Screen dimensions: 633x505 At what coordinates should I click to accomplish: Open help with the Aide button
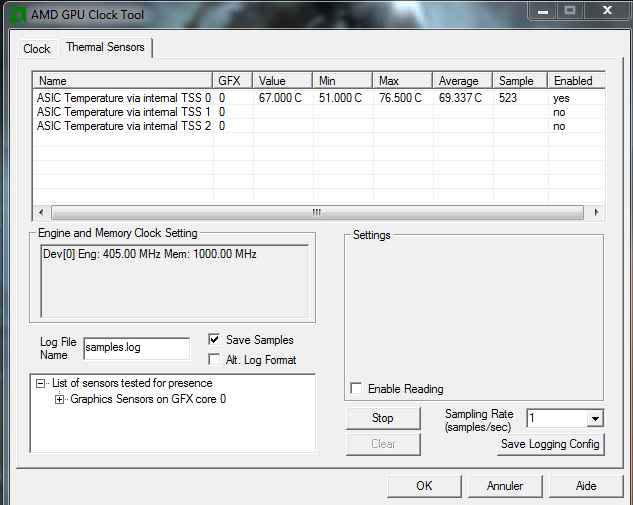point(586,486)
